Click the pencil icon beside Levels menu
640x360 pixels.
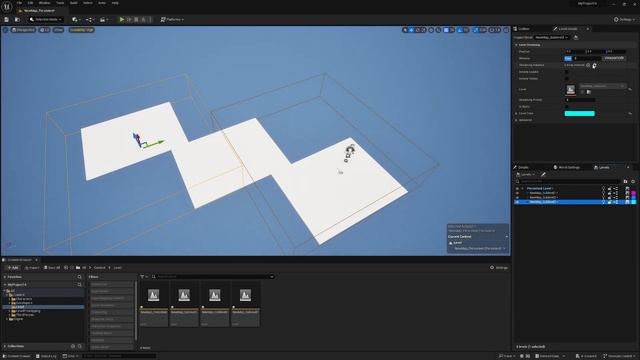tap(543, 174)
